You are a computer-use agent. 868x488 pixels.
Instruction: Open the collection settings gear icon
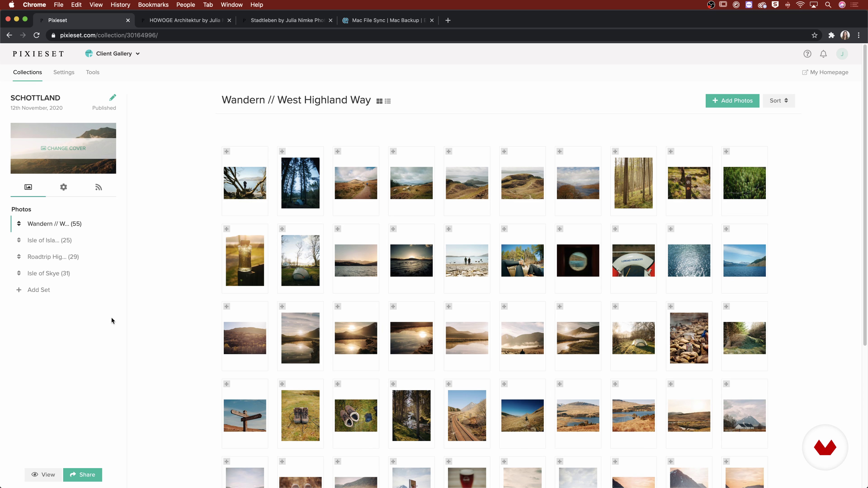tap(63, 187)
